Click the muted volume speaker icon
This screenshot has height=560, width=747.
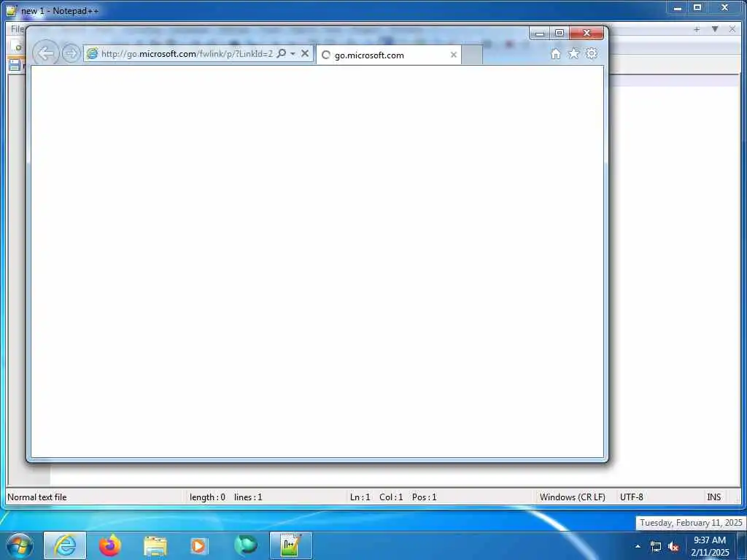pyautogui.click(x=673, y=547)
